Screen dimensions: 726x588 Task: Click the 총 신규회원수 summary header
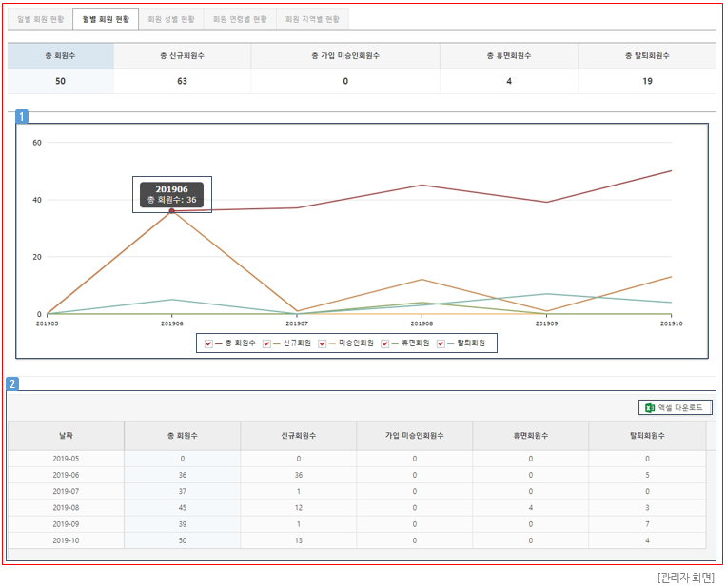(182, 55)
